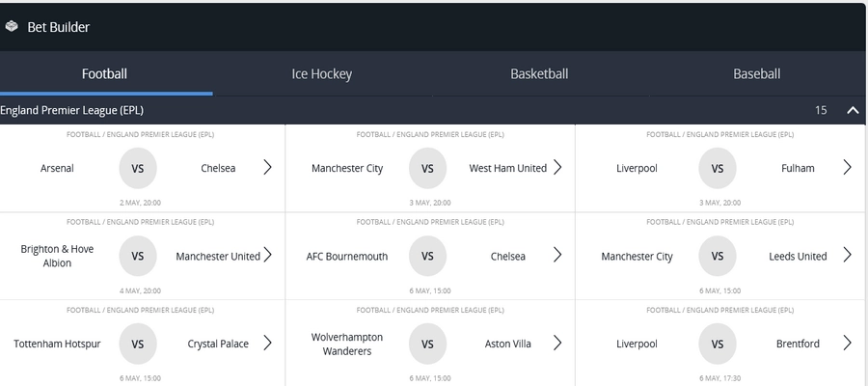This screenshot has width=868, height=386.
Task: Open Manchester City vs Leeds United arrow
Action: [x=847, y=255]
